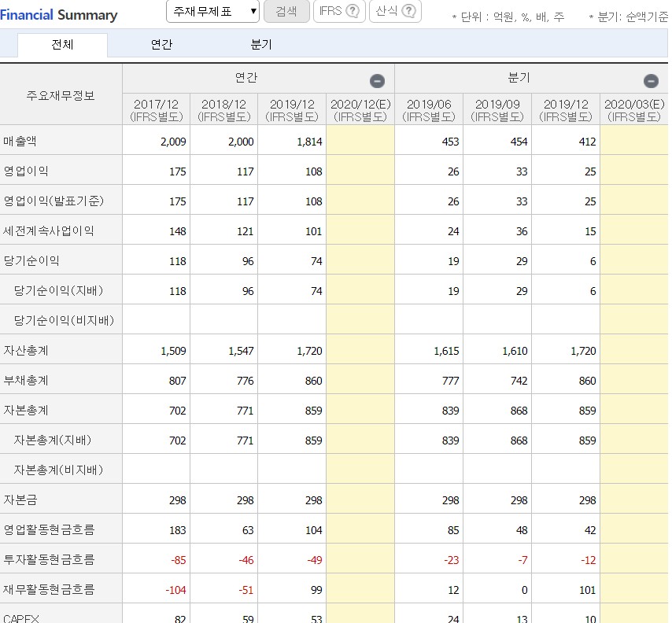
Task: Click the -49 investing cash flow value
Action: click(x=315, y=560)
